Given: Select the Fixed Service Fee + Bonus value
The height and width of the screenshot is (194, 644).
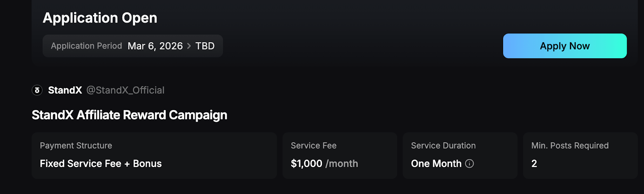Looking at the screenshot, I should (101, 163).
